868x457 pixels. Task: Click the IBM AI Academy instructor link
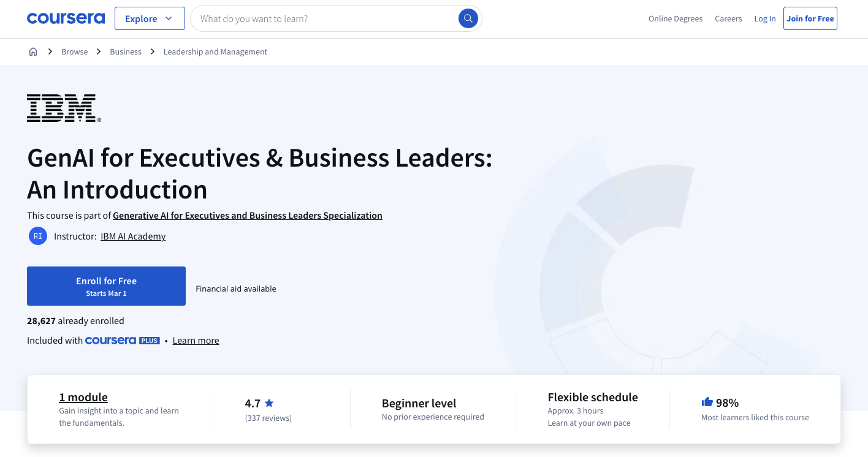click(x=132, y=236)
